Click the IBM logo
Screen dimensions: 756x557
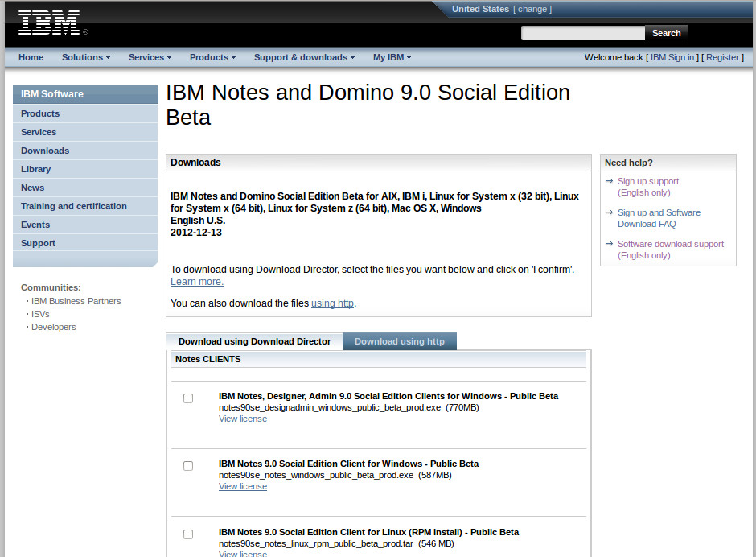click(x=49, y=23)
